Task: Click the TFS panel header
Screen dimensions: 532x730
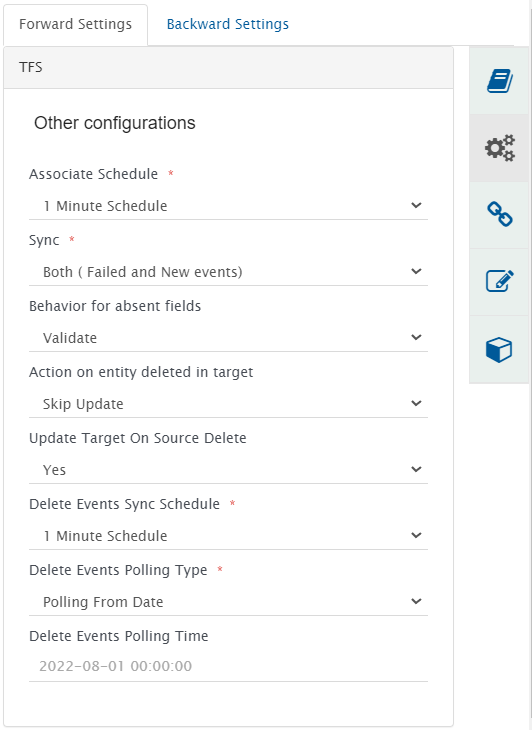Action: point(228,68)
